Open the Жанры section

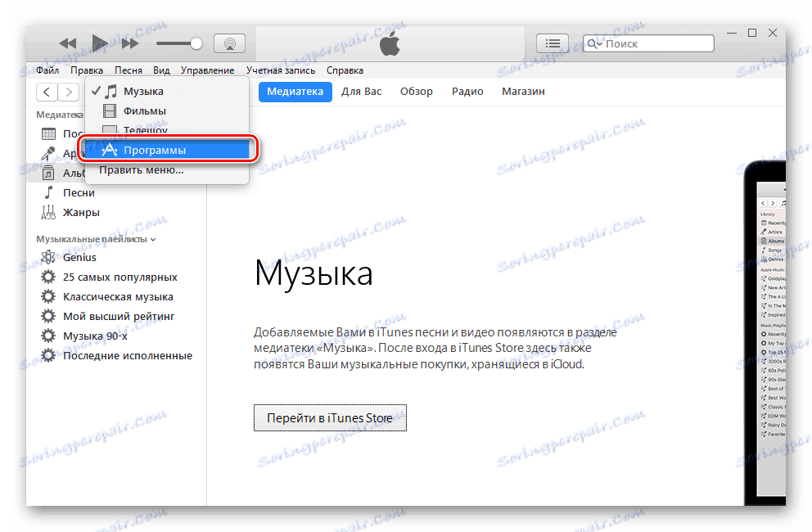(74, 211)
